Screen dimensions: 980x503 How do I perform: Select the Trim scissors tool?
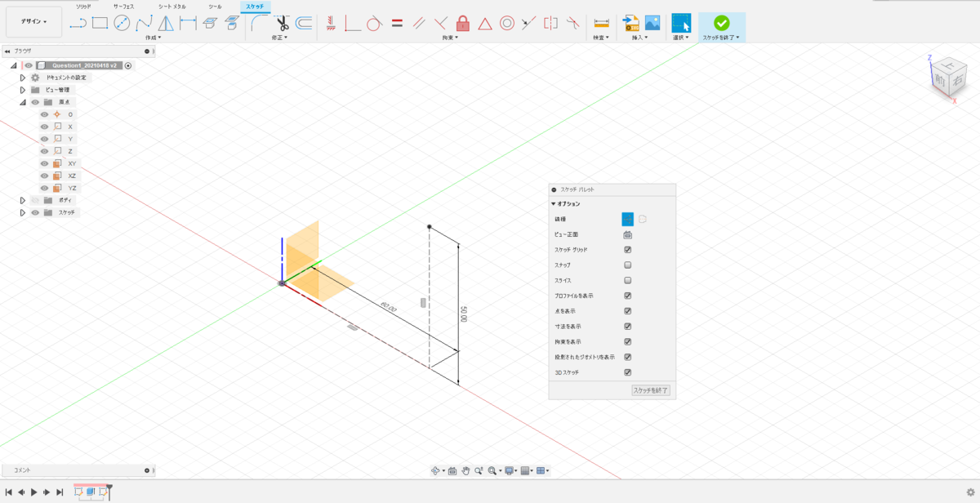[283, 23]
